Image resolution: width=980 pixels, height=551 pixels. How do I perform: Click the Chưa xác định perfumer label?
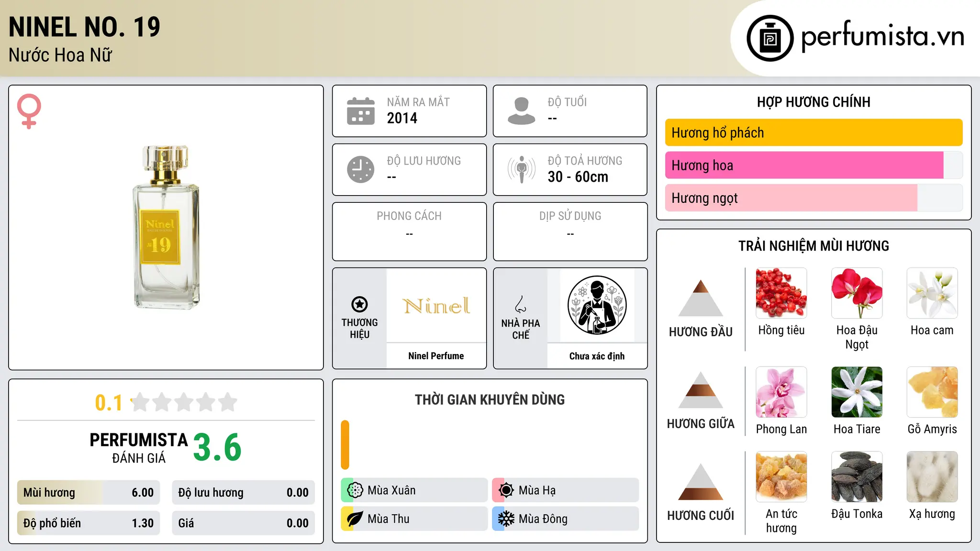(597, 356)
